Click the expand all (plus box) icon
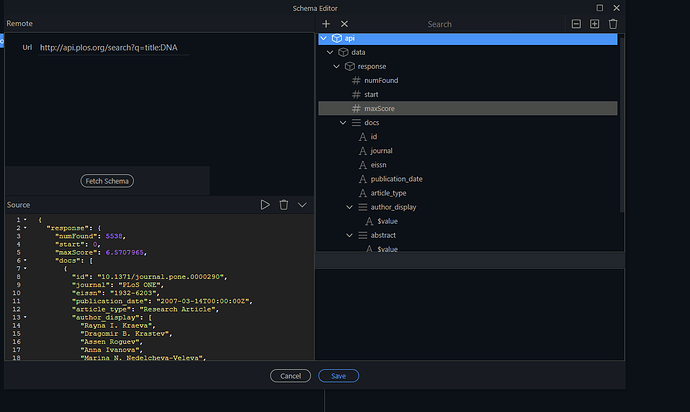This screenshot has height=412, width=690. [x=595, y=24]
